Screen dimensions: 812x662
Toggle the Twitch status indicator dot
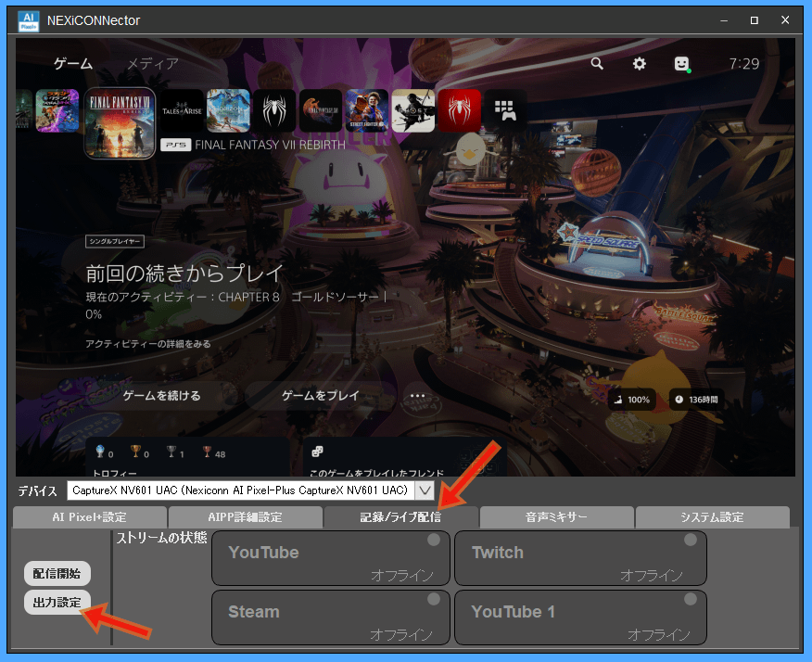[x=691, y=540]
